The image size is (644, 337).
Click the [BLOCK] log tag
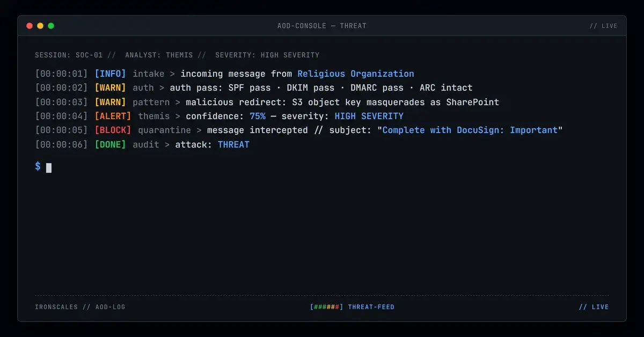click(x=113, y=130)
